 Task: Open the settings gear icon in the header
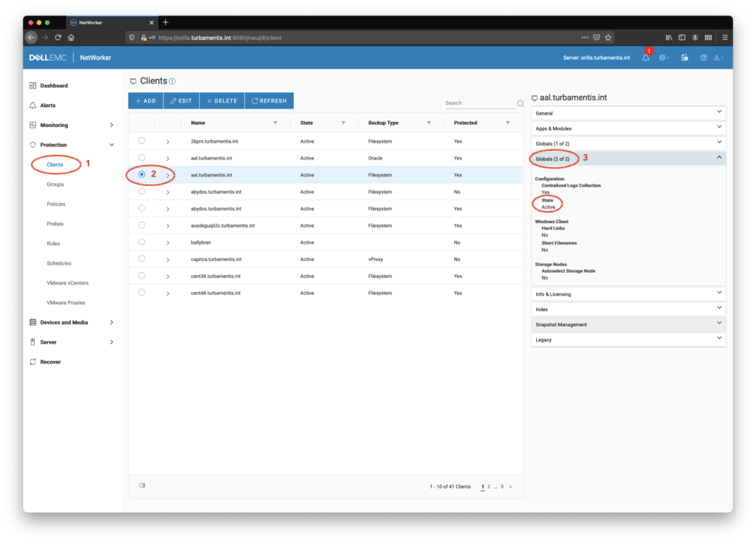(x=662, y=57)
